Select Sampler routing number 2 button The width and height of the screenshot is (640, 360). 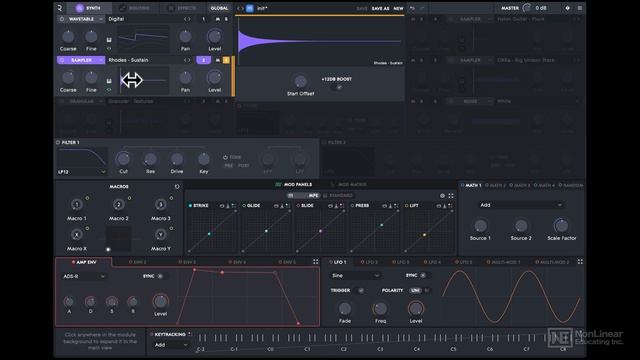click(203, 60)
